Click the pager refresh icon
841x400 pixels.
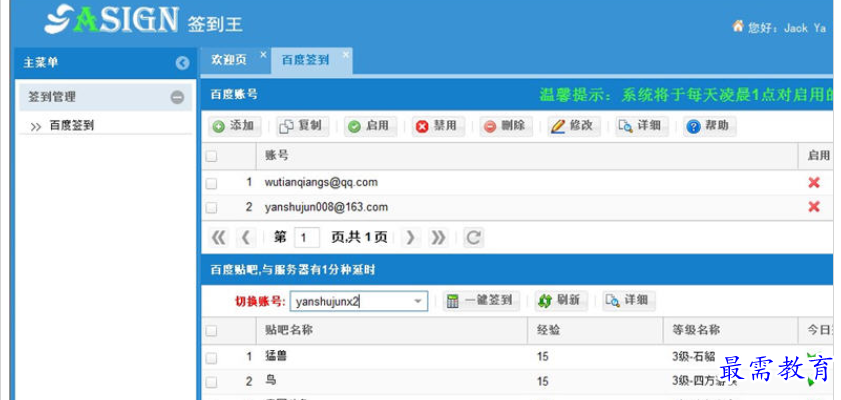473,238
